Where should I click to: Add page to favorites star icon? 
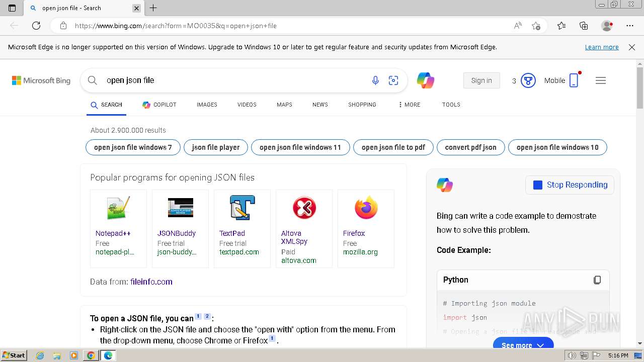536,26
